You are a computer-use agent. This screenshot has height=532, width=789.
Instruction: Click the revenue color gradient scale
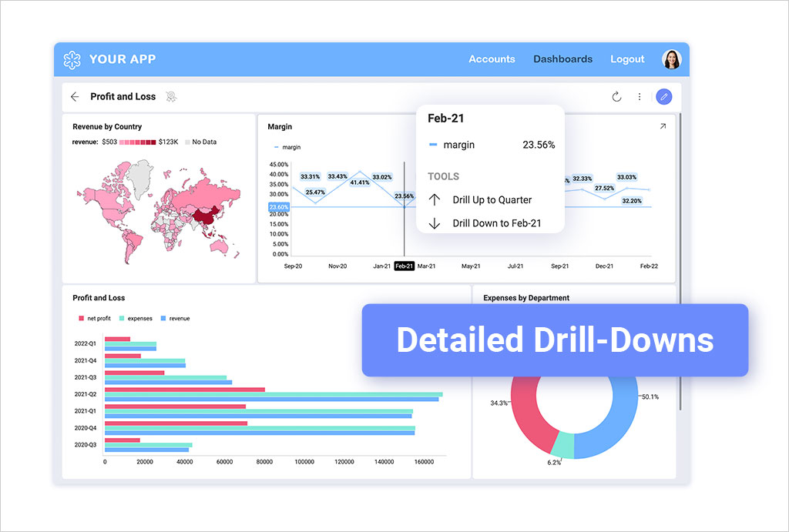click(137, 142)
